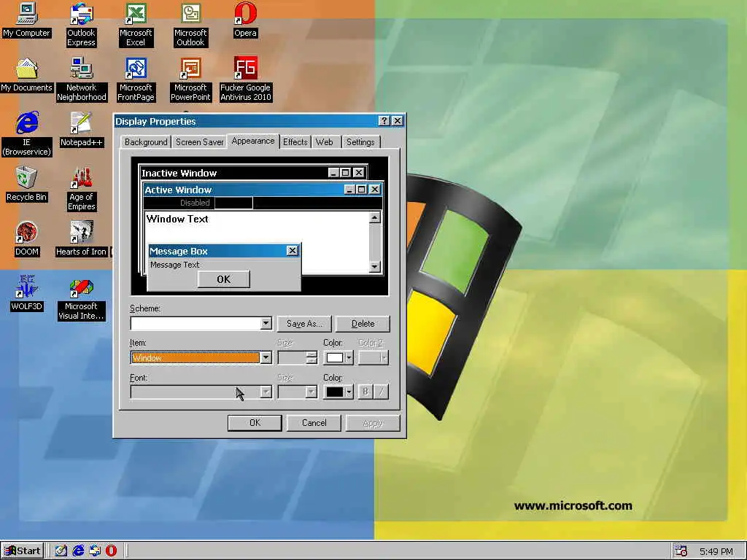
Task: Click the white item Color swatch
Action: click(335, 357)
